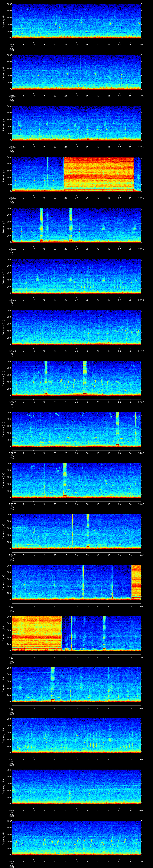Select the spectrogram panel starting at 12:29:00
Image resolution: width=153 pixels, height=868 pixels.
[x=76, y=786]
